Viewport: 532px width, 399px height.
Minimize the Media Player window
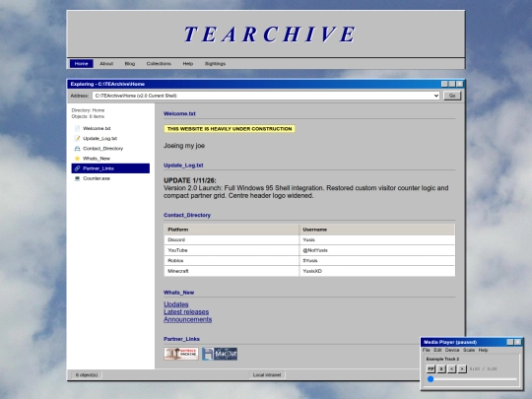coord(510,342)
